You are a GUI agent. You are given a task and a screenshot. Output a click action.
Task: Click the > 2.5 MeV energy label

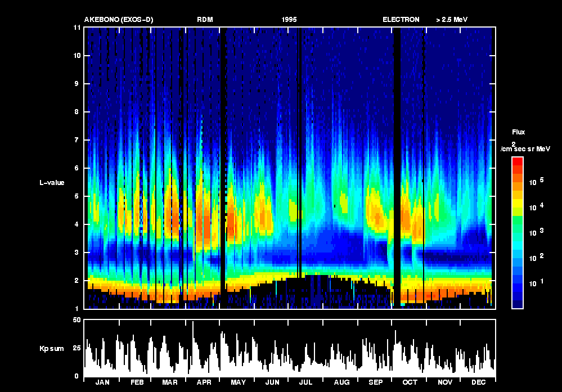pyautogui.click(x=452, y=20)
